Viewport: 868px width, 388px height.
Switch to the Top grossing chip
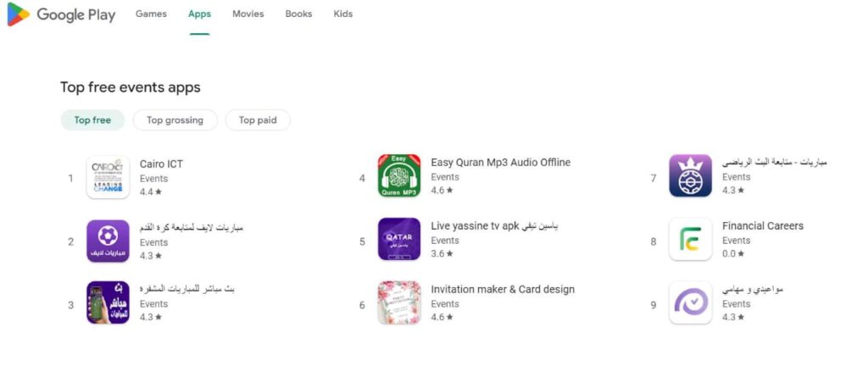point(175,120)
